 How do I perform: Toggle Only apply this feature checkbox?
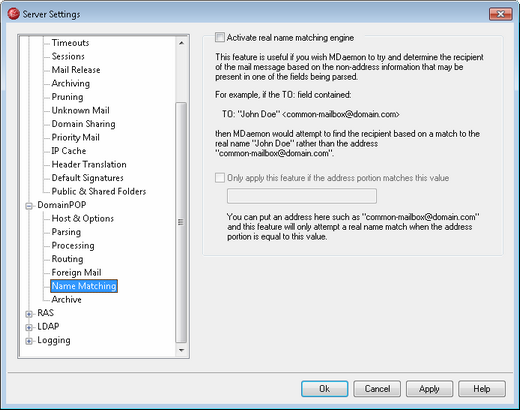click(x=220, y=178)
